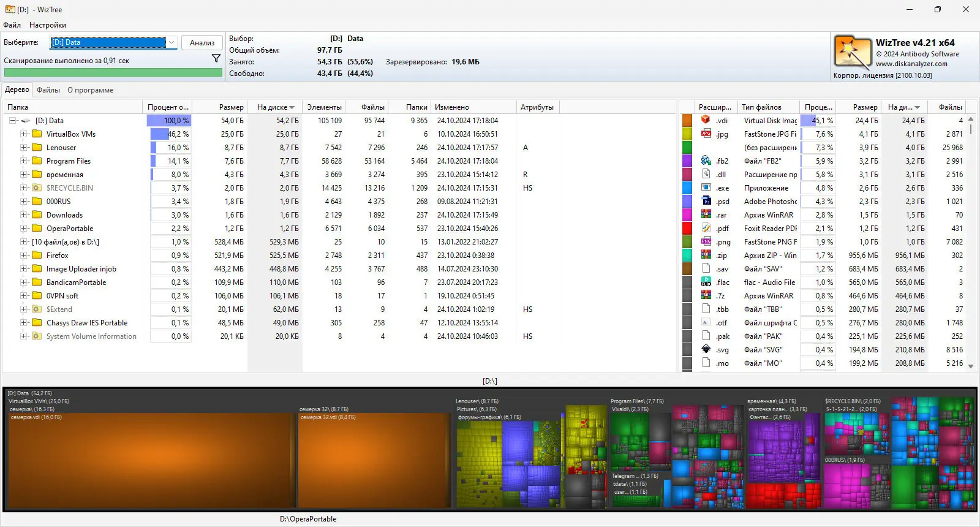
Task: Click the Lenouser folder icon
Action: click(37, 147)
